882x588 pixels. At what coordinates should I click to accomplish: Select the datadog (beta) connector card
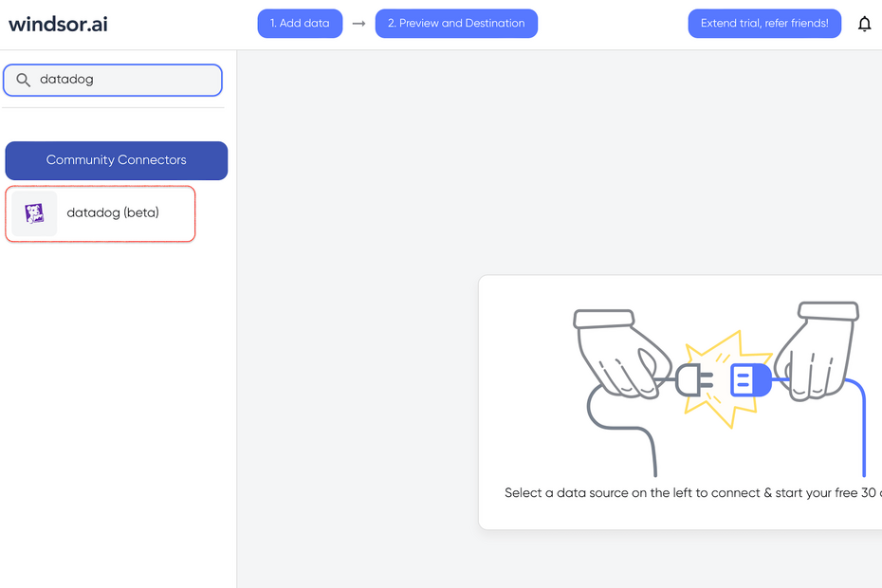coord(100,213)
